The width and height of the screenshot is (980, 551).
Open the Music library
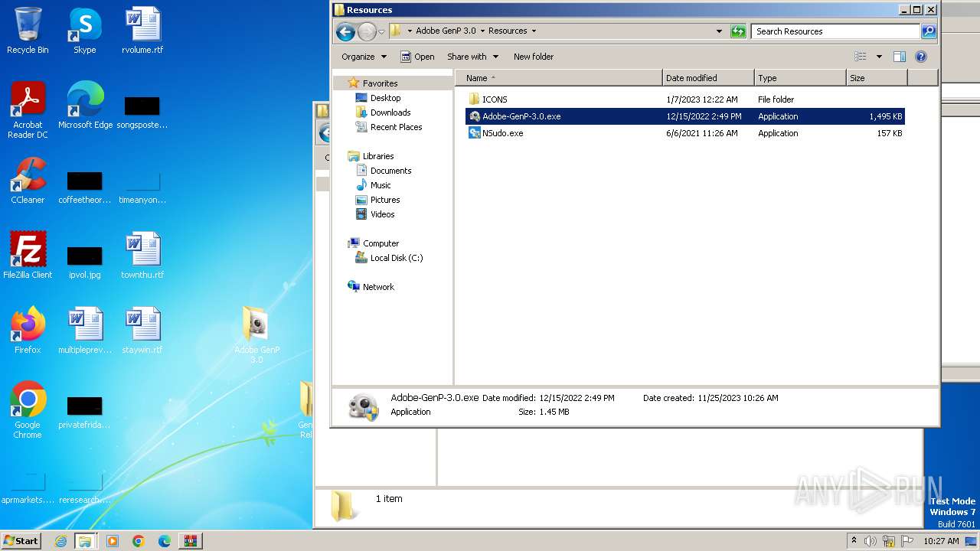coord(381,185)
